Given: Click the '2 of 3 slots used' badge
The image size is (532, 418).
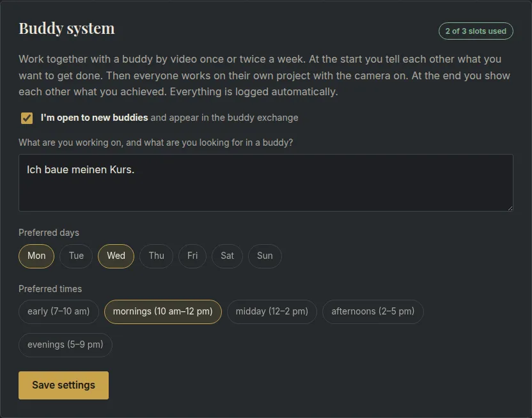Looking at the screenshot, I should [476, 31].
